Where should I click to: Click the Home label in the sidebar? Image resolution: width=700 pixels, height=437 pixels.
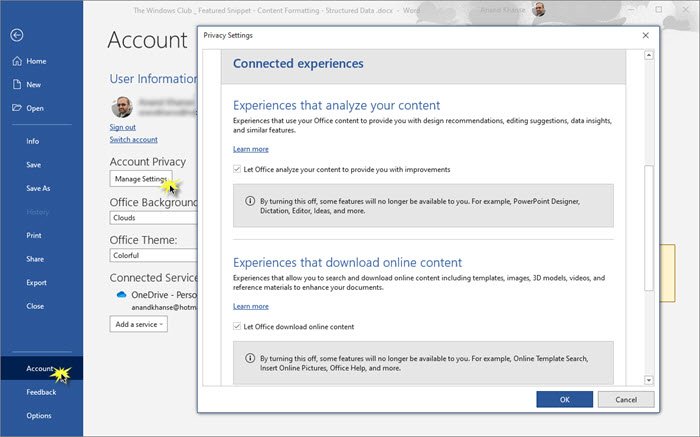(36, 61)
